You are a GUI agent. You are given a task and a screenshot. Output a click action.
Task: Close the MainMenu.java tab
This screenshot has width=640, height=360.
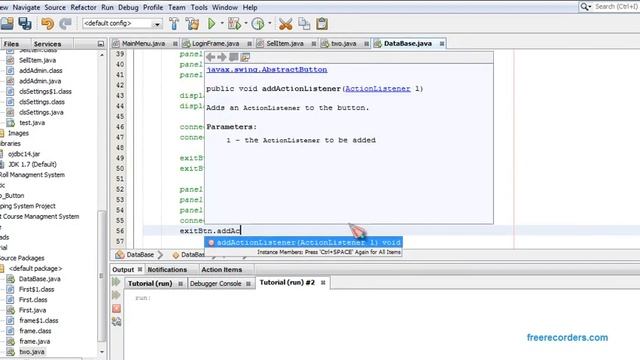(x=175, y=43)
